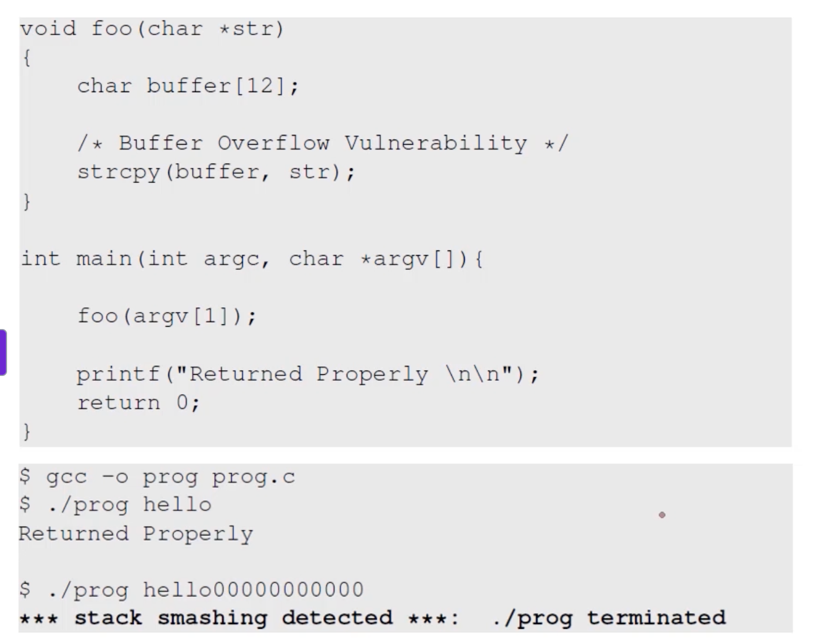Viewport: 819px width, 644px height.
Task: Click the stack smashing detected message
Action: 235,618
